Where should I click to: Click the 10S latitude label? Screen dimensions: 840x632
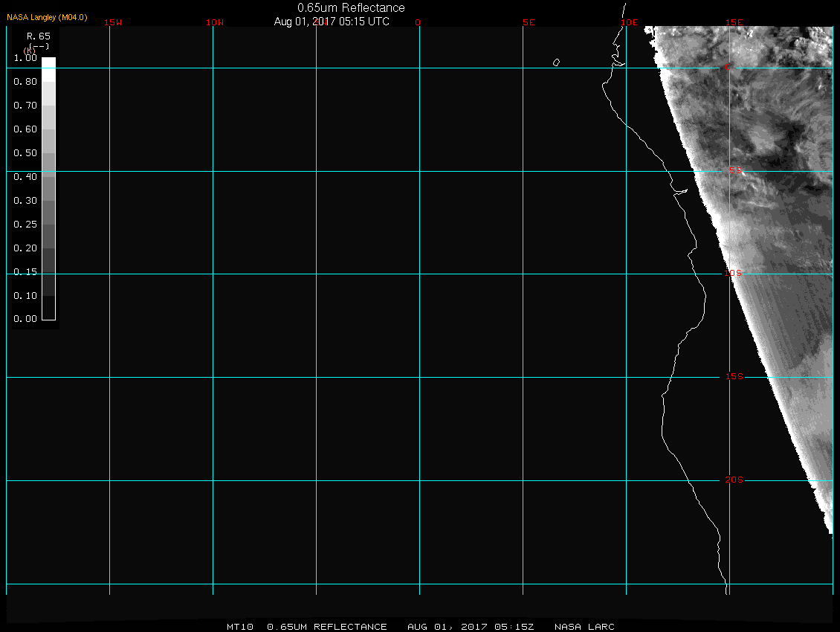pos(733,274)
